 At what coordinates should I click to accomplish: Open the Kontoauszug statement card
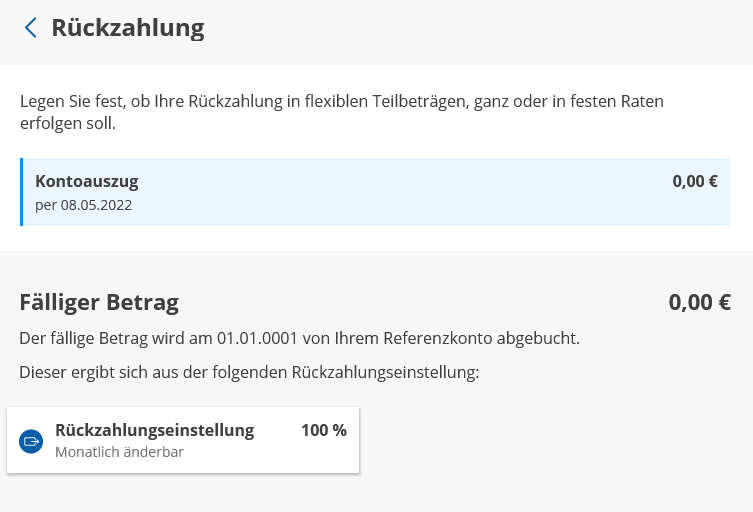point(375,192)
